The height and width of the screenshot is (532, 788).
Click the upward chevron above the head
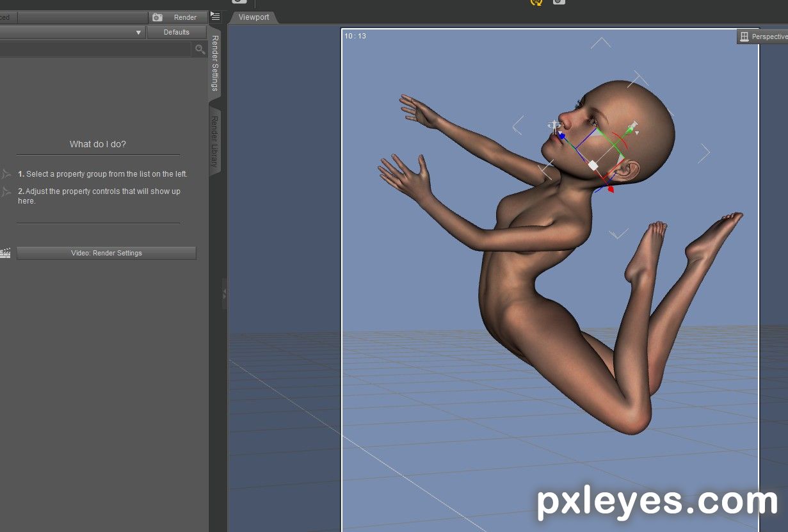(600, 43)
